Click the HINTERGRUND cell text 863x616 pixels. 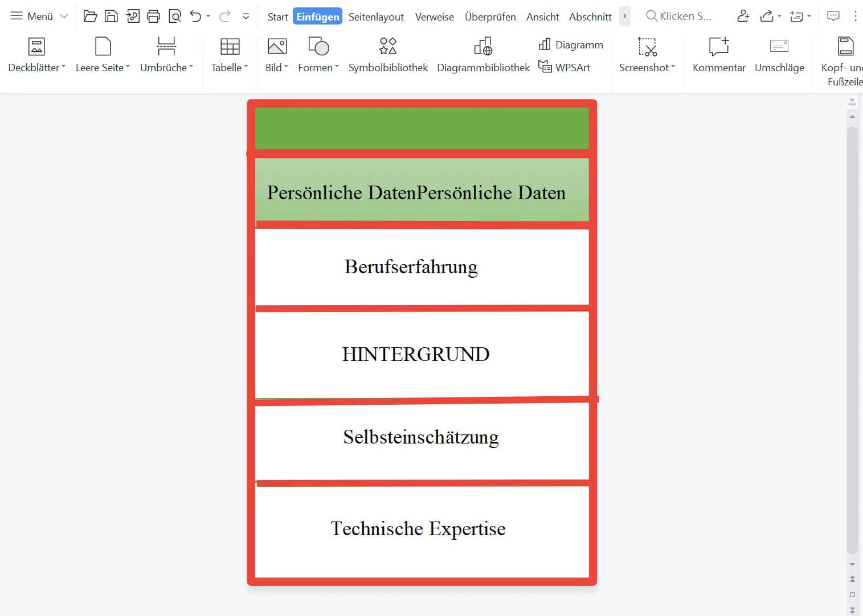(416, 354)
